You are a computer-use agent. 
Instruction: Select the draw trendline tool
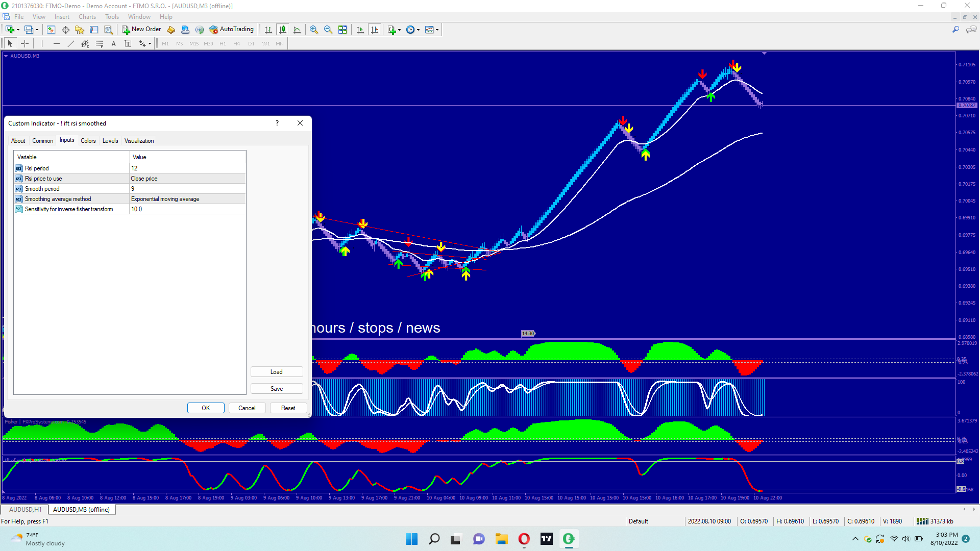[71, 44]
